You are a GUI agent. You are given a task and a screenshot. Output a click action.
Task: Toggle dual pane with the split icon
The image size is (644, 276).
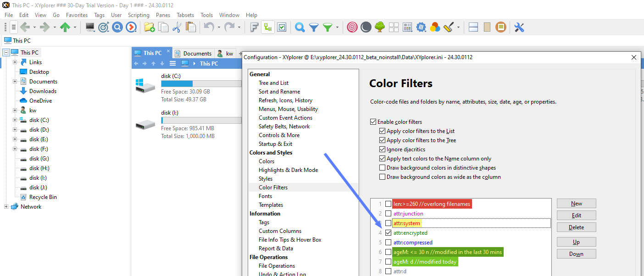pos(473,27)
